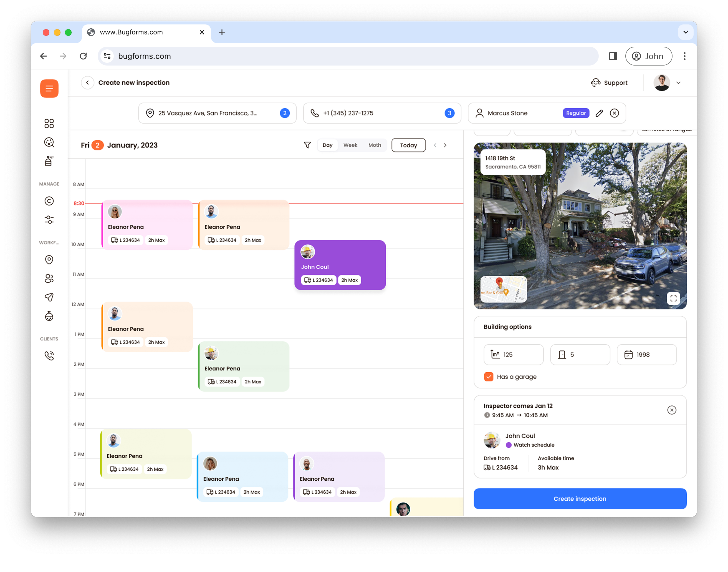728x572 pixels.
Task: Open the mini map thumbnail on street view
Action: click(x=503, y=289)
